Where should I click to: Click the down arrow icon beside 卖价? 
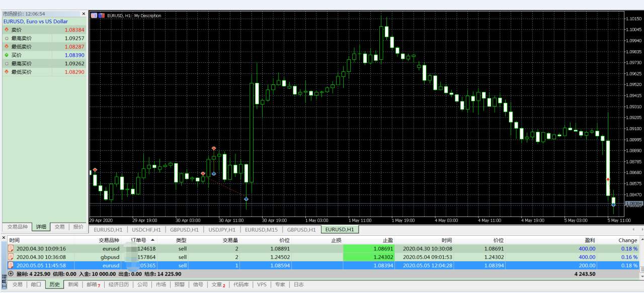pyautogui.click(x=7, y=30)
